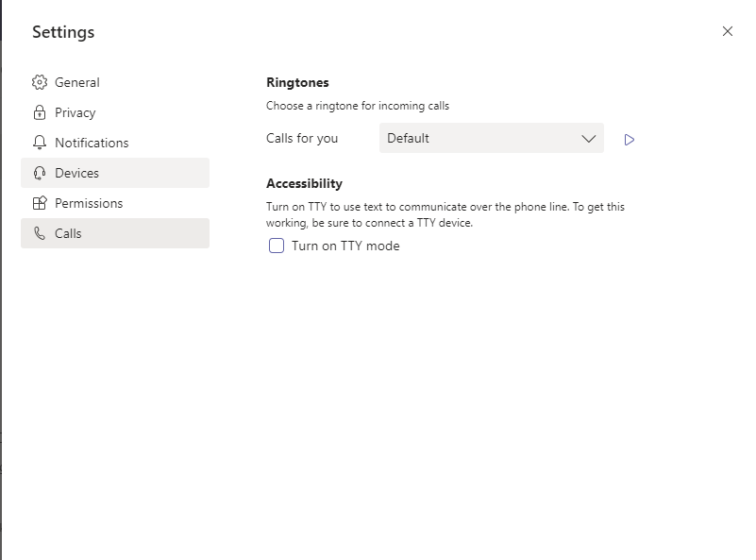
Task: Select the Devices settings tab
Action: point(76,173)
